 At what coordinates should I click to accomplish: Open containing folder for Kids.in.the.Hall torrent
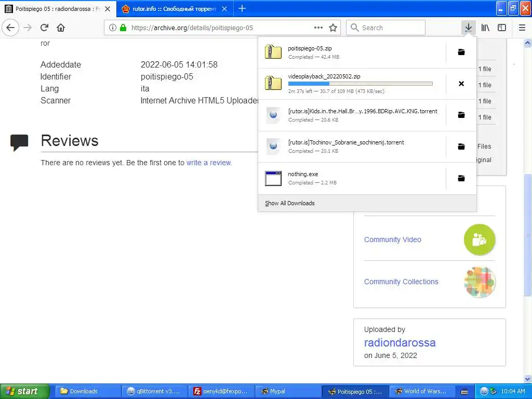pos(461,115)
